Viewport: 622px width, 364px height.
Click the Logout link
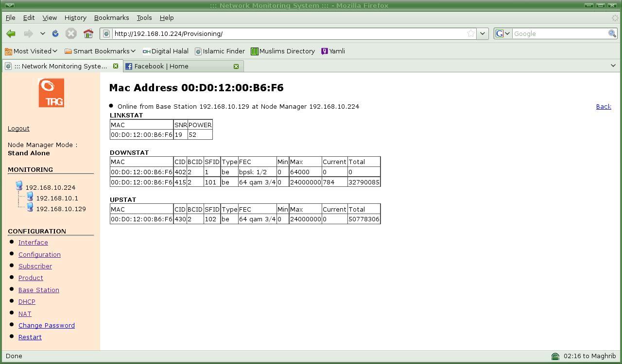pyautogui.click(x=18, y=129)
